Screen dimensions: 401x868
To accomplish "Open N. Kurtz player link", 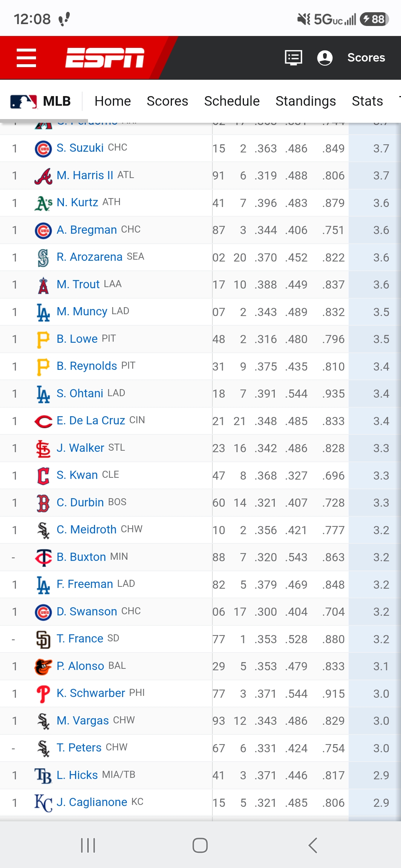I will coord(77,203).
